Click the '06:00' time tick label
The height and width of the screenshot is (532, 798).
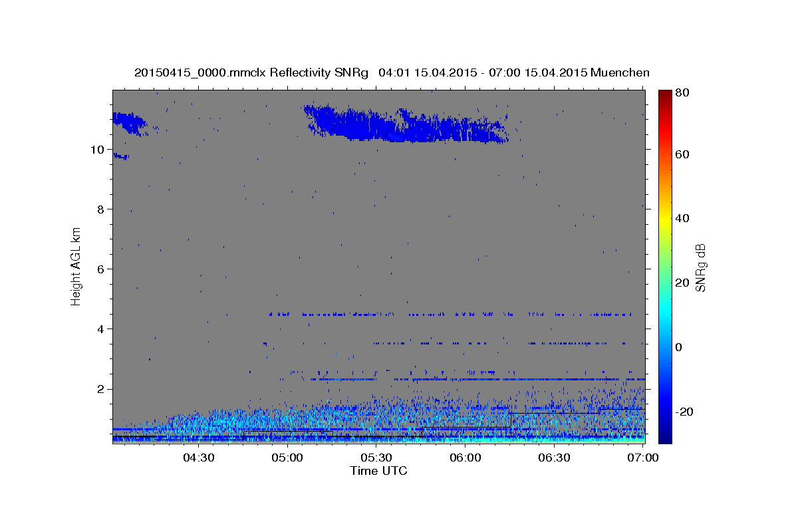click(x=465, y=458)
